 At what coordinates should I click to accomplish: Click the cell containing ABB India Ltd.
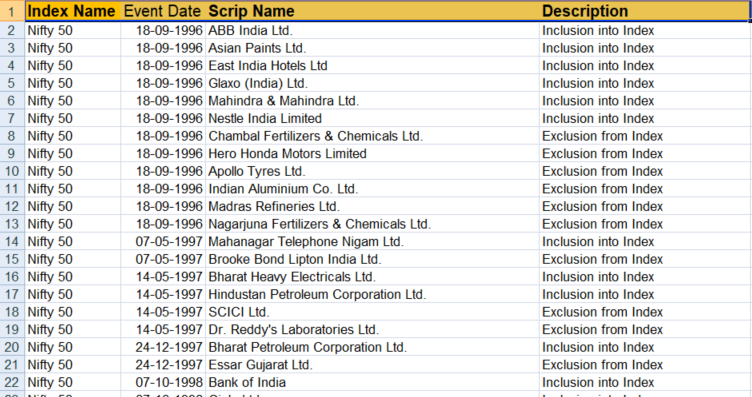click(372, 31)
